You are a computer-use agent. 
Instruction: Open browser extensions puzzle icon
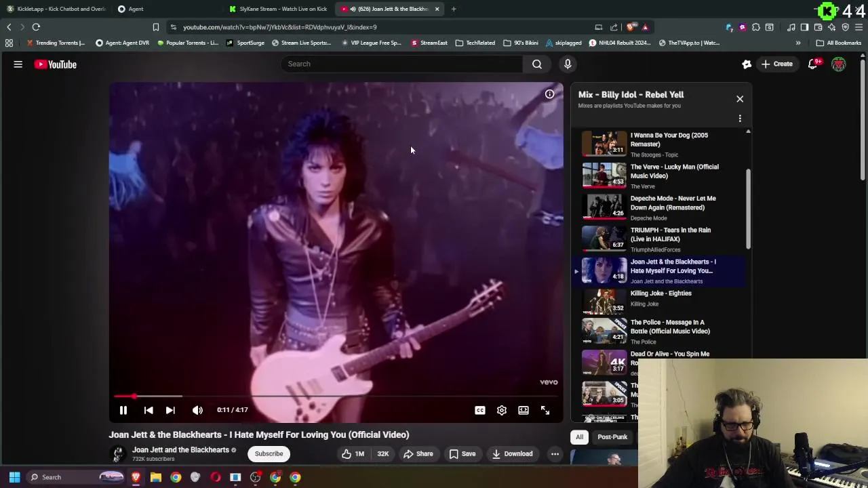pos(756,27)
